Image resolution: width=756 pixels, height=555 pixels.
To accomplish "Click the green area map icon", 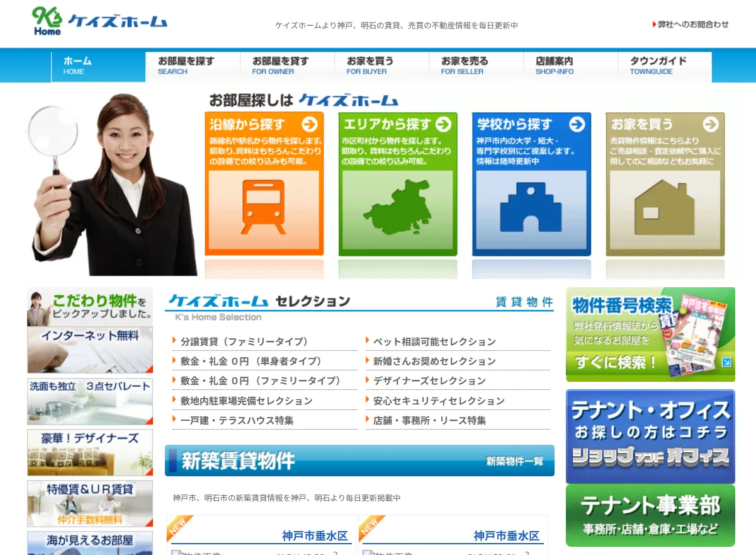I will coord(397,207).
